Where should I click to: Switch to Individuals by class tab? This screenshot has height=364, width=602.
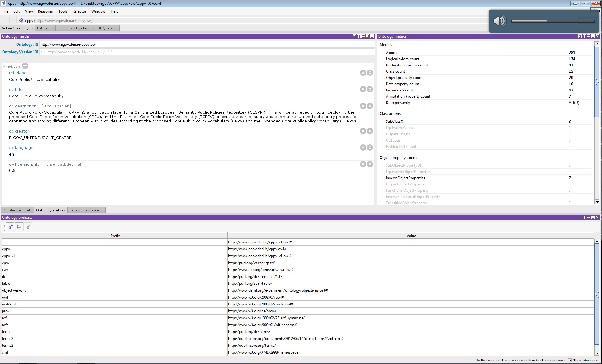pos(73,28)
